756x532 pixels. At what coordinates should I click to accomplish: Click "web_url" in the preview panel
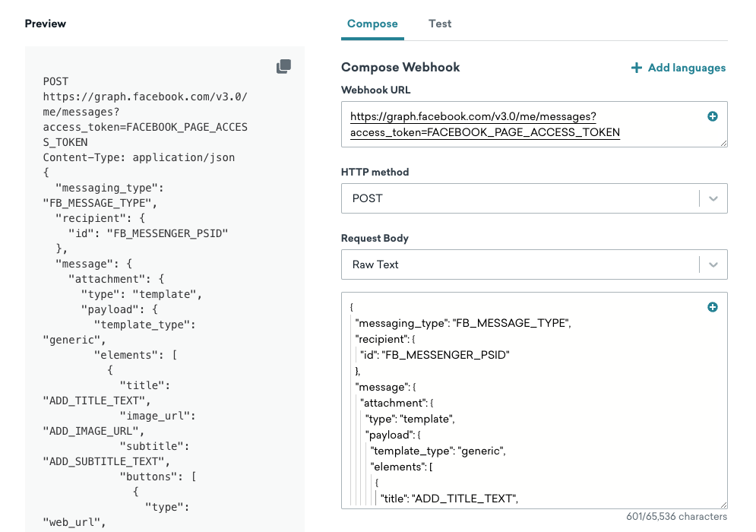74,522
